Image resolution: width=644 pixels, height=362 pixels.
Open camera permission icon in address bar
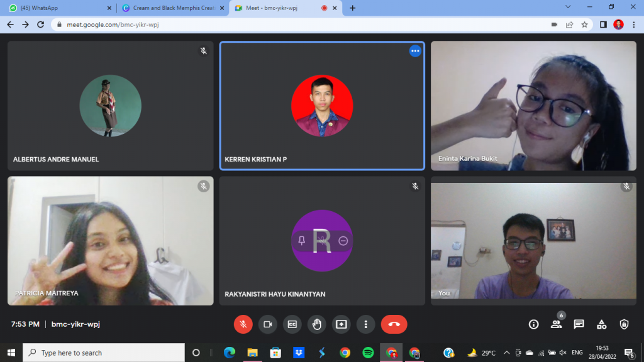tap(554, 25)
